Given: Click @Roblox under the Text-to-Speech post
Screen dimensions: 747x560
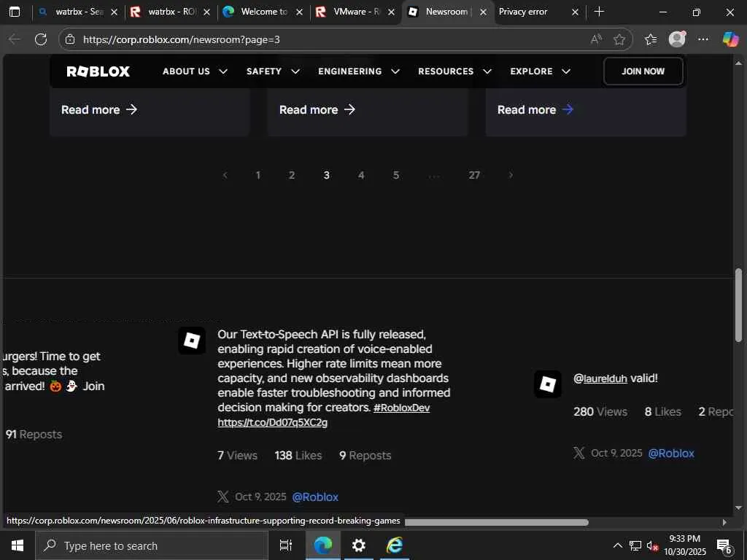Looking at the screenshot, I should coord(315,497).
